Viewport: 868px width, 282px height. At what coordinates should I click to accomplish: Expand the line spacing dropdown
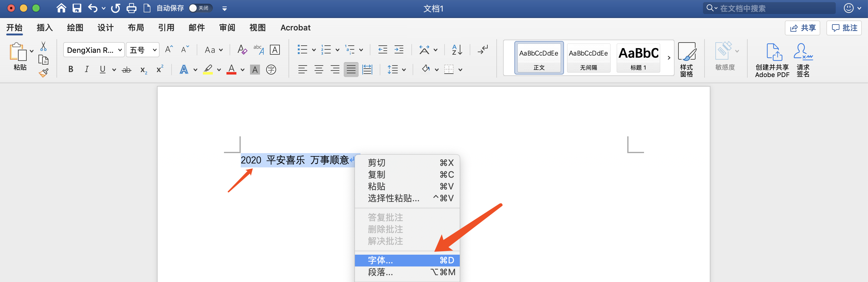404,70
